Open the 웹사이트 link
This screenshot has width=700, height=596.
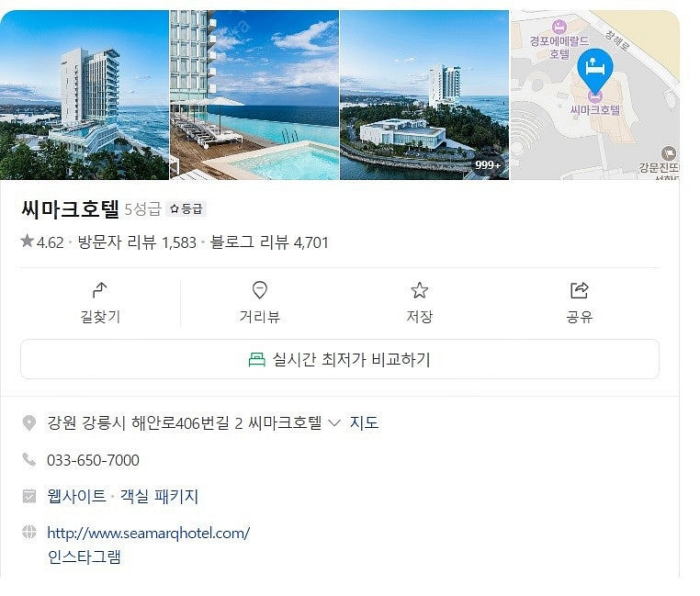(x=76, y=496)
